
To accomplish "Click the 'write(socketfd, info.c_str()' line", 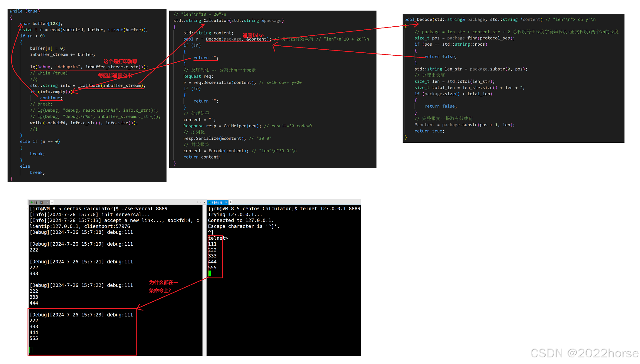I will click(84, 123).
